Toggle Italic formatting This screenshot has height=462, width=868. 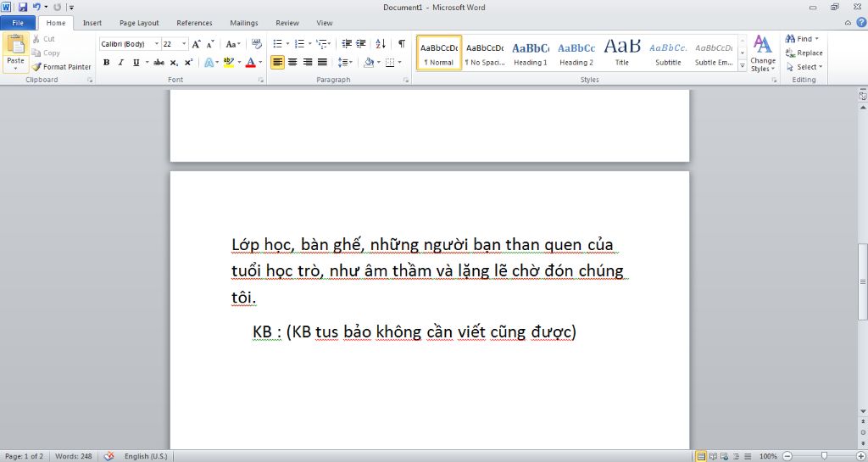point(120,63)
